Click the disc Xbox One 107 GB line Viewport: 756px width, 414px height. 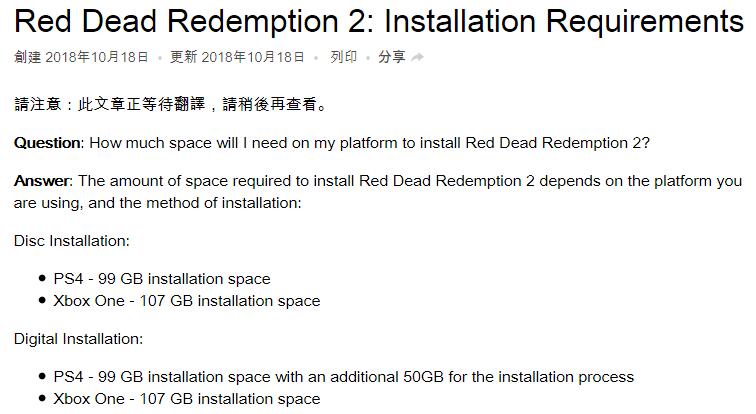click(x=187, y=301)
